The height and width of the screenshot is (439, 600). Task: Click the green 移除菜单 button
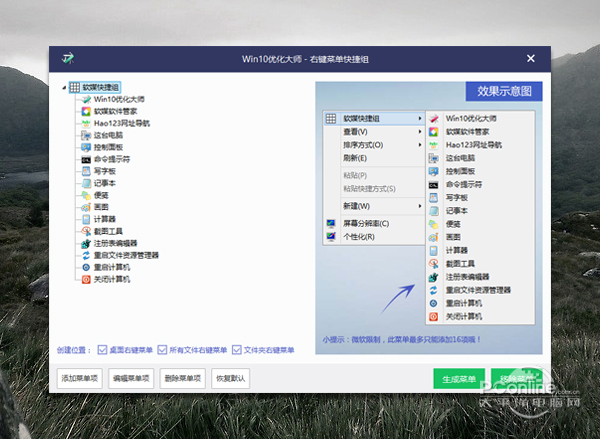(517, 379)
